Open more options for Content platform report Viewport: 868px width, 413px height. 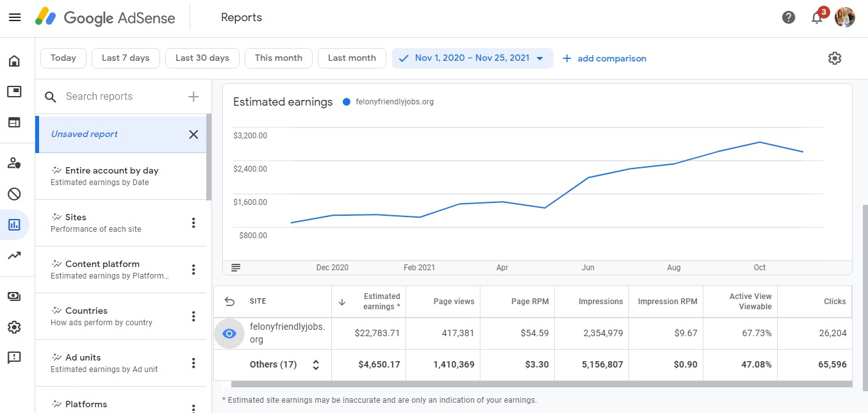(193, 270)
